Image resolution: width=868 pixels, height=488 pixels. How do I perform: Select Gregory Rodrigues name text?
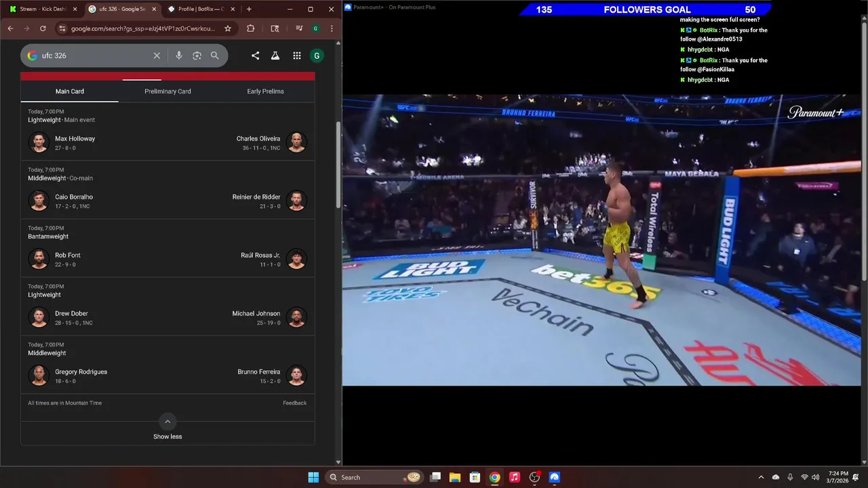tap(81, 371)
